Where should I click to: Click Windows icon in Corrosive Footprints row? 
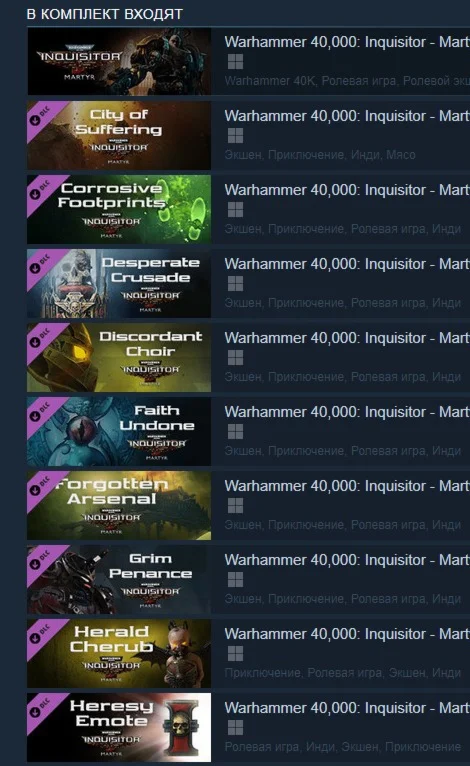pos(235,210)
